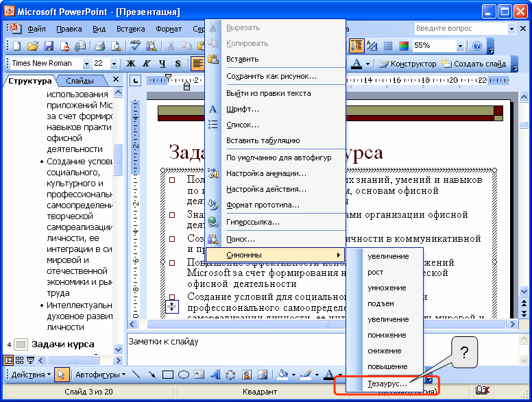
Task: Select the Arrow drawing tool
Action: (152, 375)
